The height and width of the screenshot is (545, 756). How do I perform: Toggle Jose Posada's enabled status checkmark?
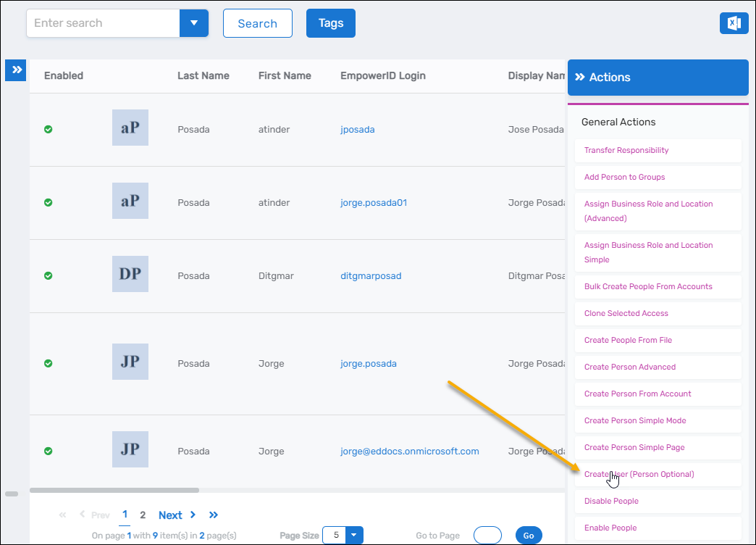(48, 129)
